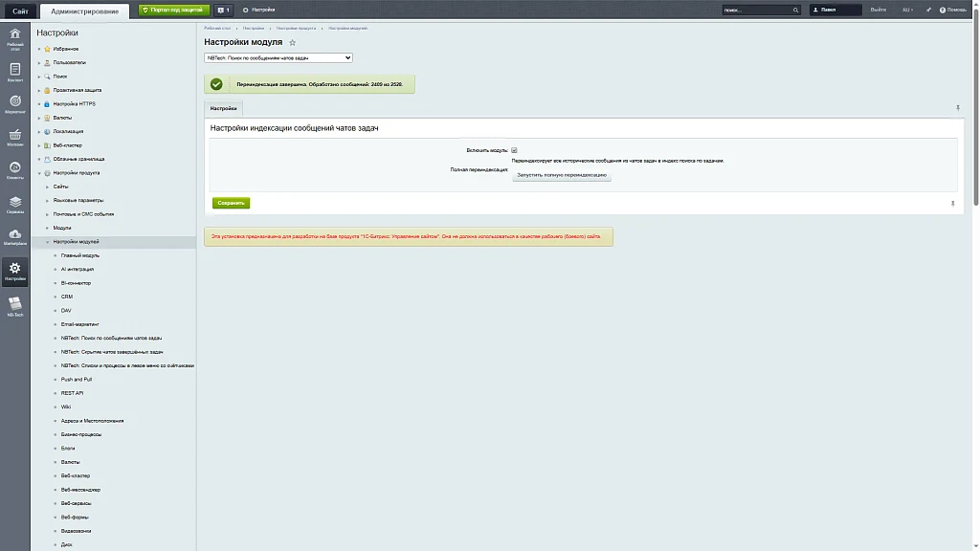Click Настройка HTTPS blue lock icon
The image size is (980, 551).
point(47,103)
